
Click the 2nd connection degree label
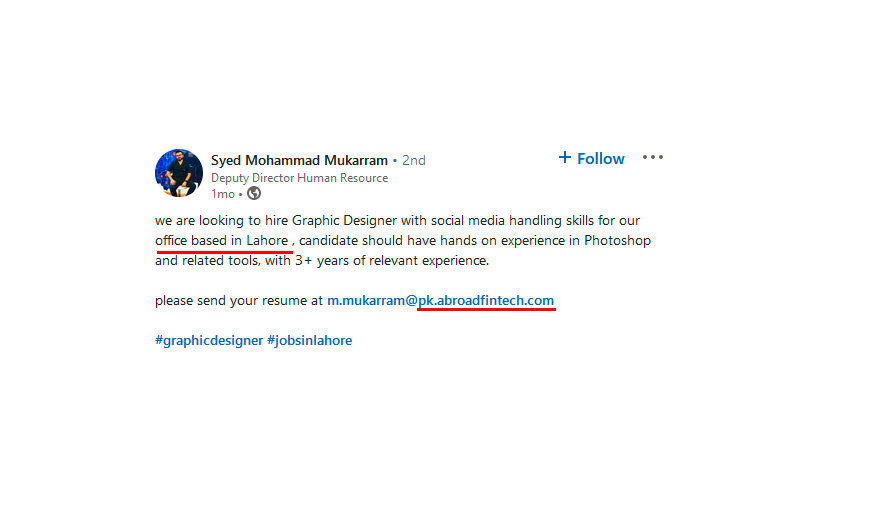[x=414, y=161]
